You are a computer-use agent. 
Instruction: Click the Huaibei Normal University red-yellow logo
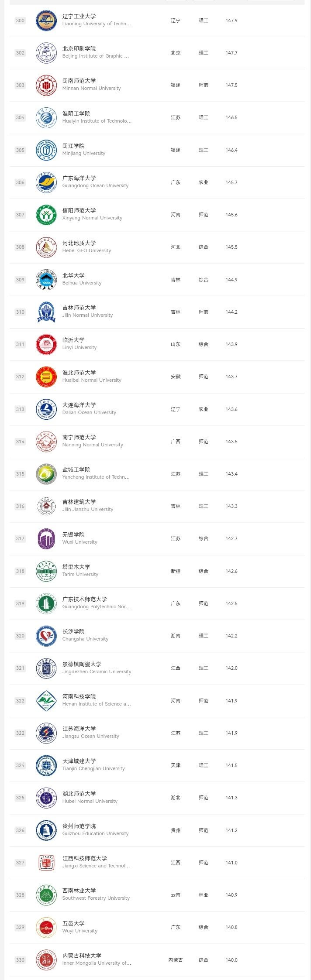[46, 377]
